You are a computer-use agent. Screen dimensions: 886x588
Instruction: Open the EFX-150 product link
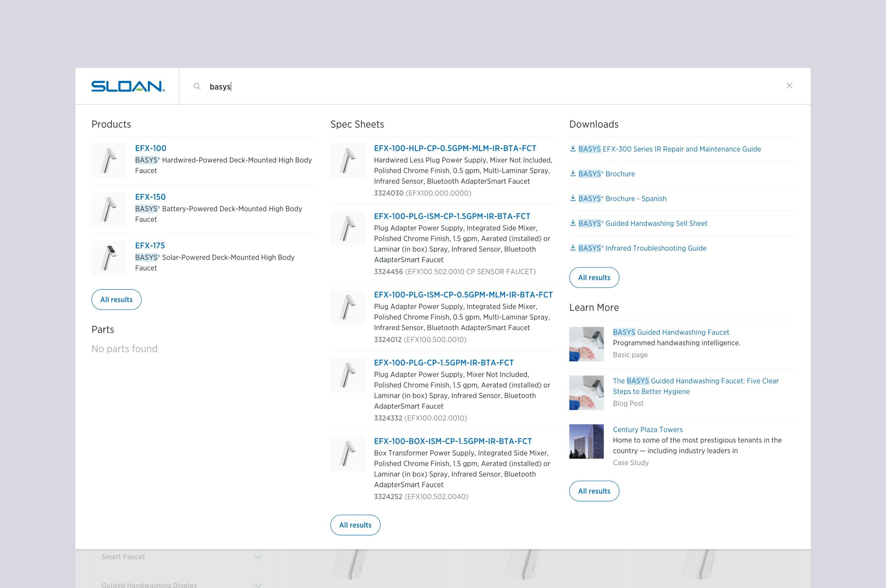[x=150, y=197]
